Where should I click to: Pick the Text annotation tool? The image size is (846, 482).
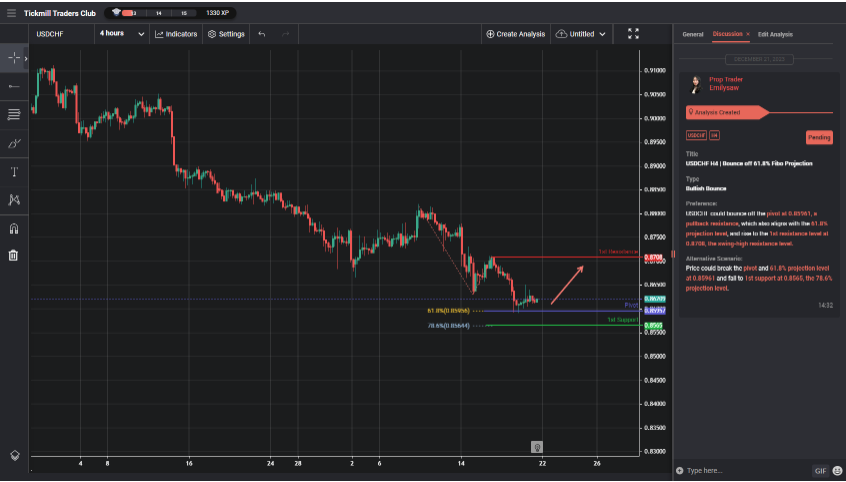coord(14,172)
